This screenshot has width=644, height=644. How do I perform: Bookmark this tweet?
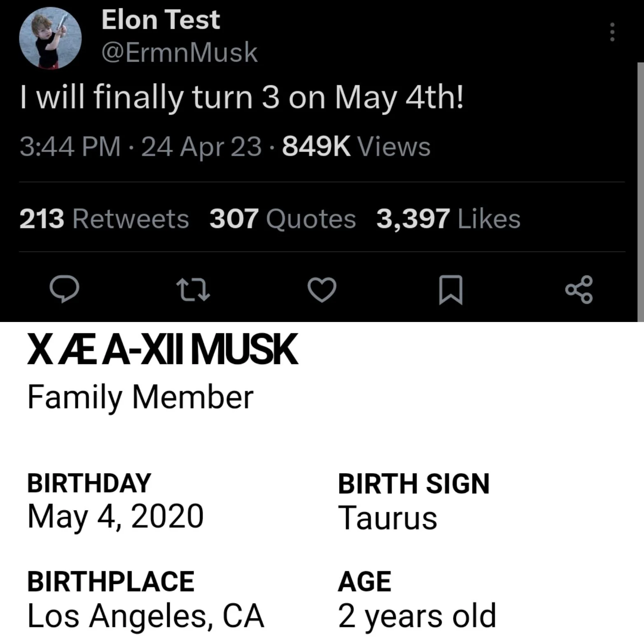451,290
